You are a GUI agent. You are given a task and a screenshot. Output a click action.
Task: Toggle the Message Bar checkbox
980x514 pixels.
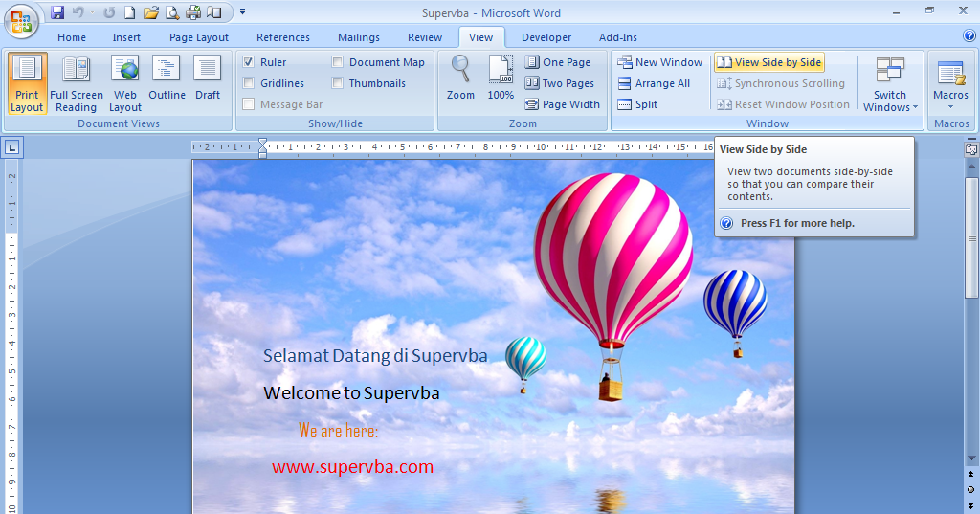[248, 104]
